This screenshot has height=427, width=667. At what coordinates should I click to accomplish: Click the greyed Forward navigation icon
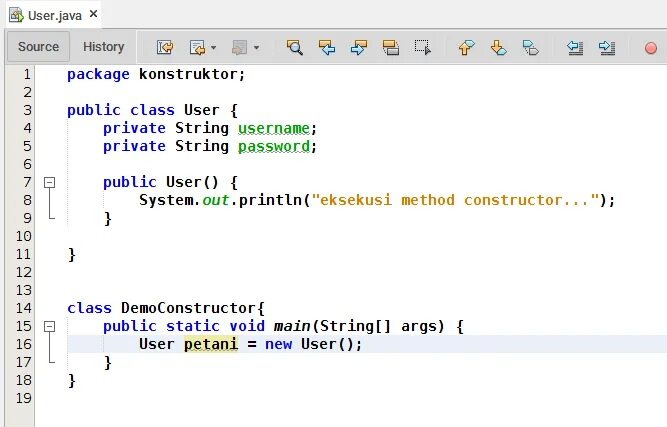[x=239, y=47]
